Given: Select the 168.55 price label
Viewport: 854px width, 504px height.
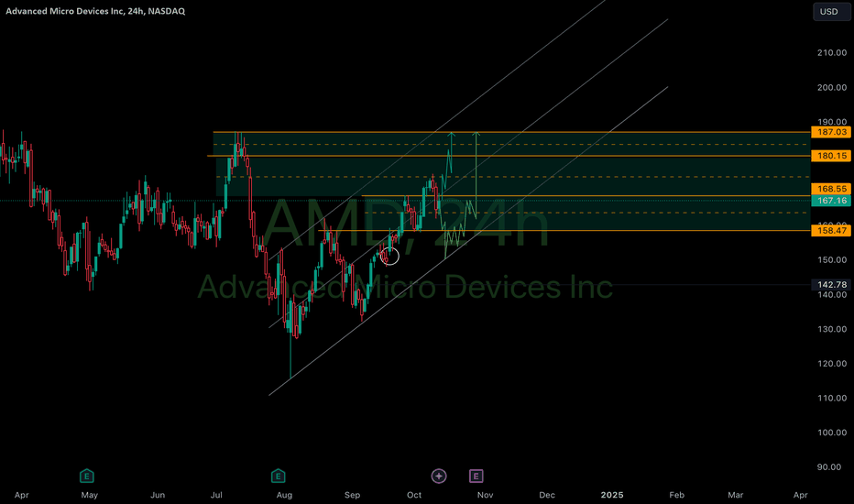Looking at the screenshot, I should tap(831, 189).
